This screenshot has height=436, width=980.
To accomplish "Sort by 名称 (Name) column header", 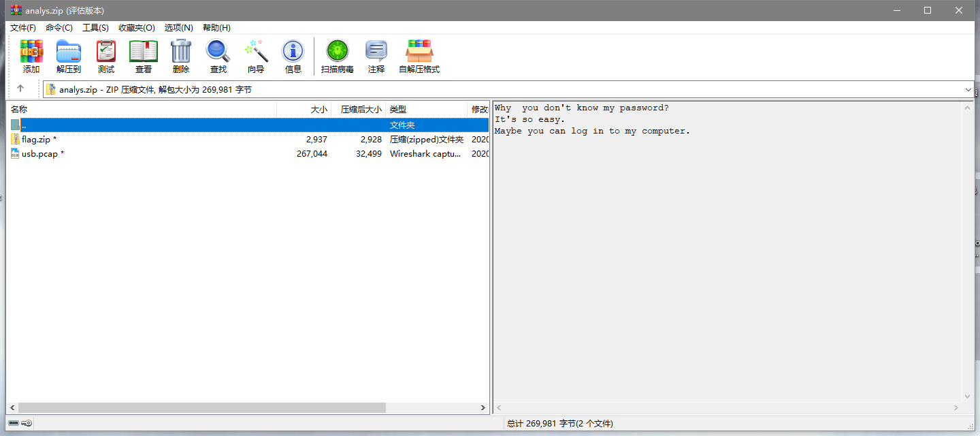I will pyautogui.click(x=142, y=109).
